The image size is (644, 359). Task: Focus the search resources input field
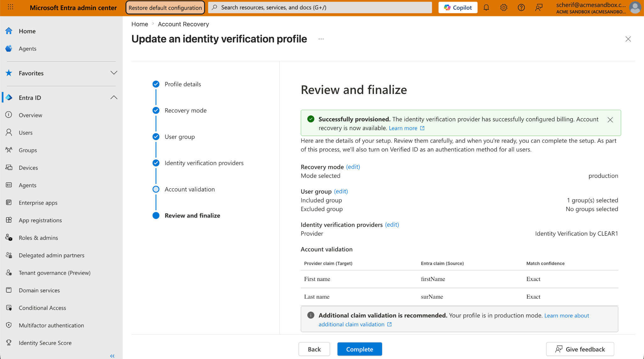pyautogui.click(x=320, y=8)
